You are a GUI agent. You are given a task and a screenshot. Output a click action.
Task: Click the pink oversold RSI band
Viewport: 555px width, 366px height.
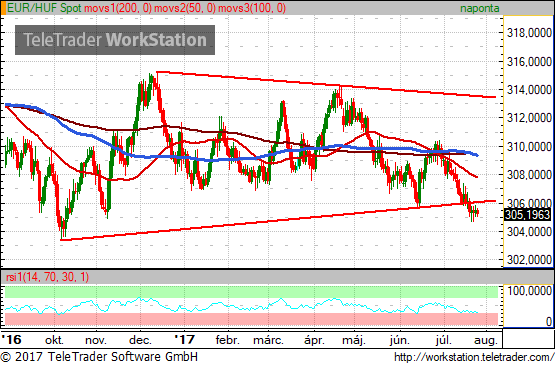[x=251, y=319]
